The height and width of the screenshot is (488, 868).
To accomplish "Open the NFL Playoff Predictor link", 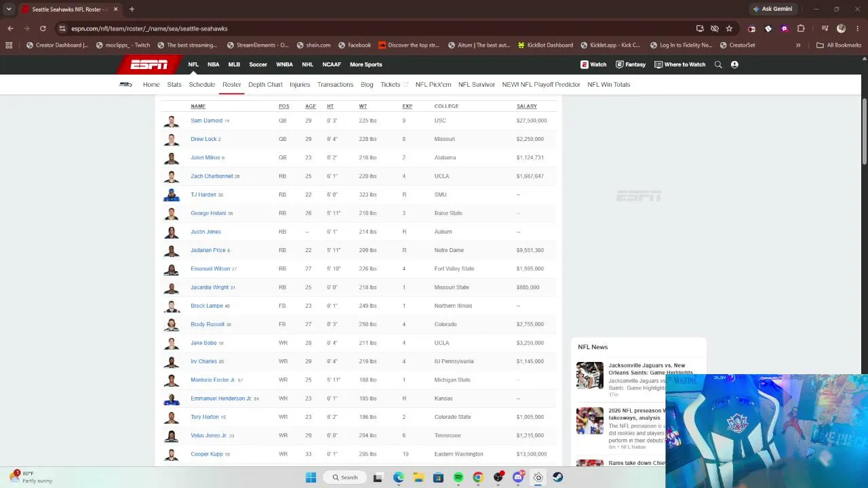I will coord(541,85).
